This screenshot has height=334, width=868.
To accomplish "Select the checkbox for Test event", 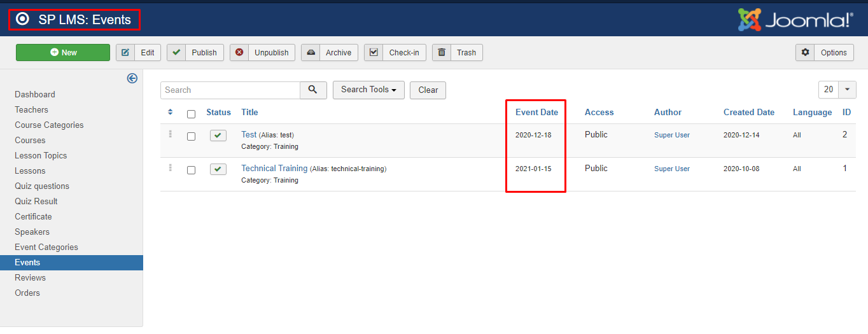I will (191, 136).
